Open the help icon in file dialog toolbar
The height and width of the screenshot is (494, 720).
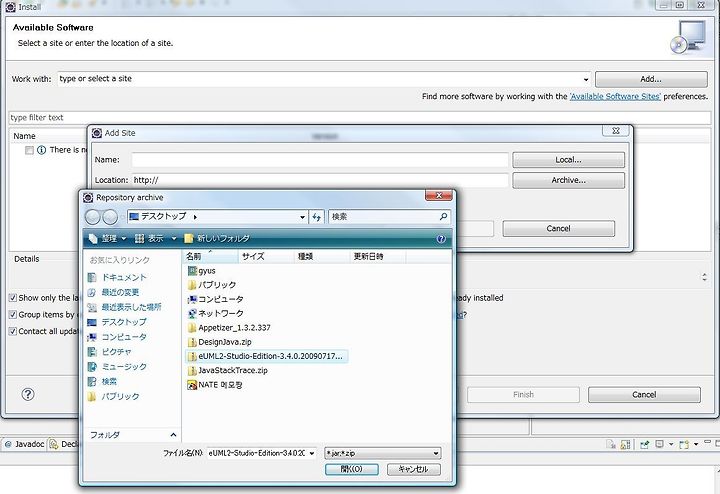(441, 239)
